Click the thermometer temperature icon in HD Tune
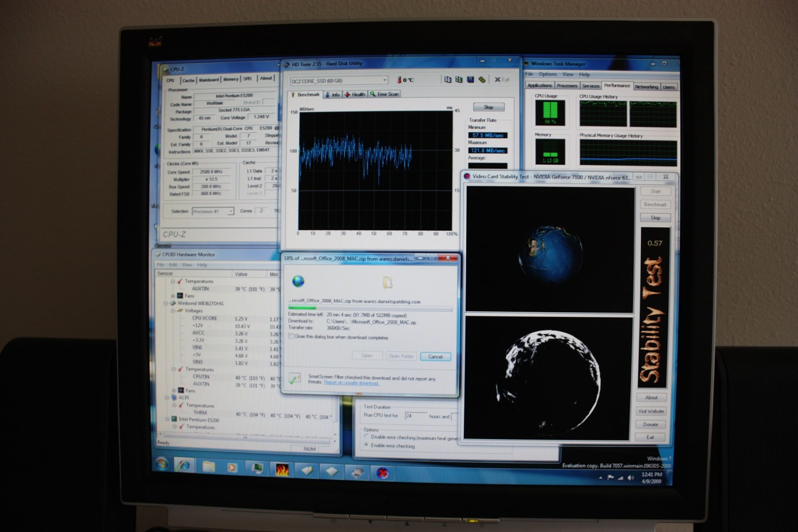 (399, 80)
